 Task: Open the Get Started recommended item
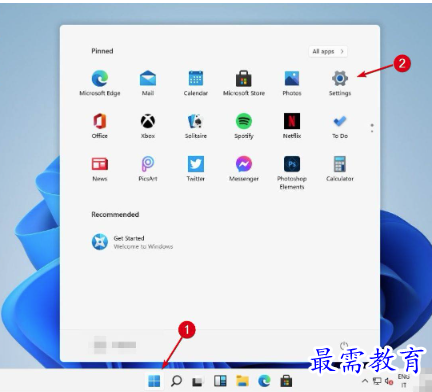coord(132,242)
